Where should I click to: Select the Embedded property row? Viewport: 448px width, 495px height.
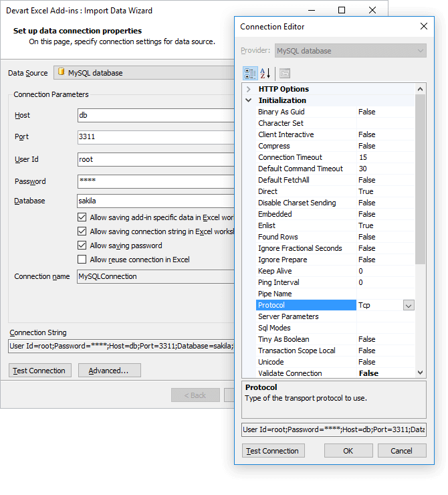coord(306,214)
